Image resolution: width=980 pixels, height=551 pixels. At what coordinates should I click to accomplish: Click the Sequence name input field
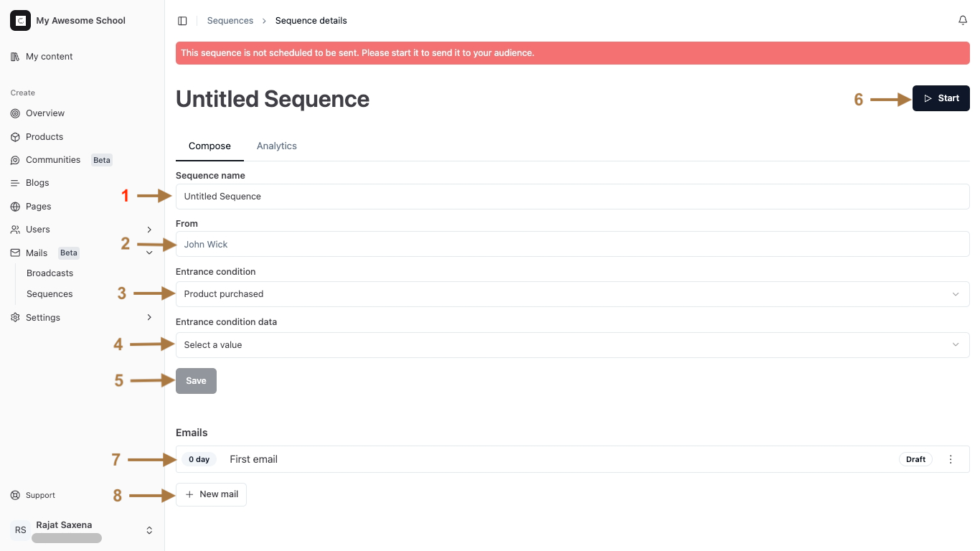[572, 196]
